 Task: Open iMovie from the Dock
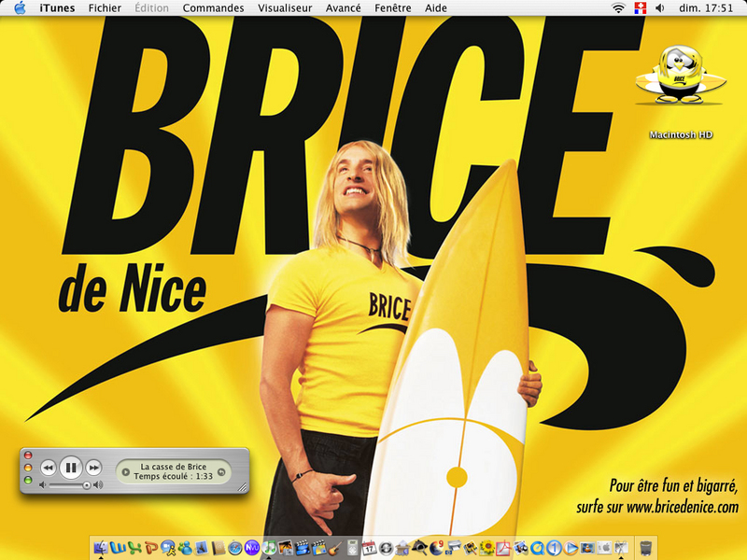[x=302, y=548]
